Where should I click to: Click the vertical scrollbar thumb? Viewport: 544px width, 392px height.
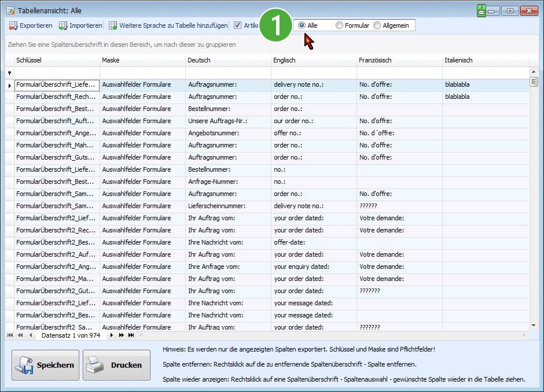pyautogui.click(x=534, y=82)
